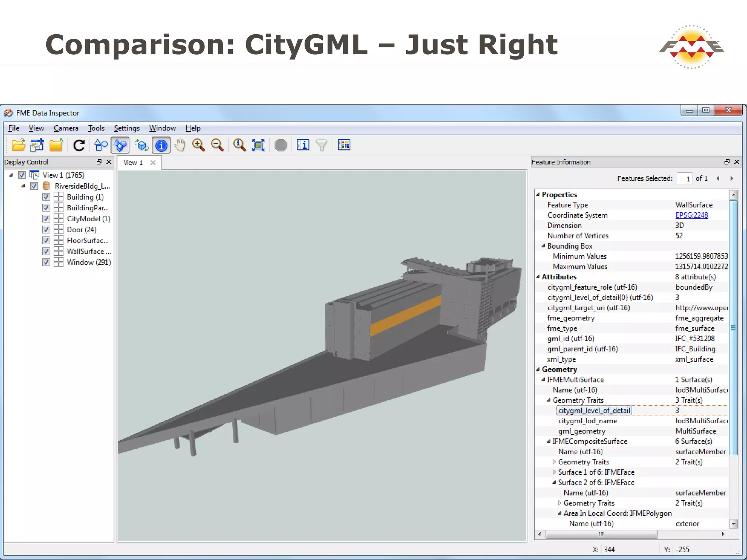Click the Add Dataset toolbar icon
The width and height of the screenshot is (747, 560).
(37, 145)
